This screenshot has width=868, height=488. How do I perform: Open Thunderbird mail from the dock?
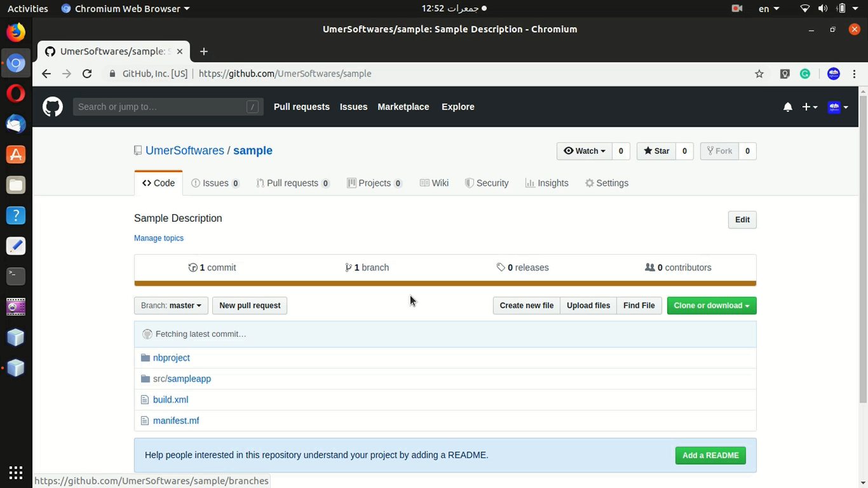(x=16, y=124)
